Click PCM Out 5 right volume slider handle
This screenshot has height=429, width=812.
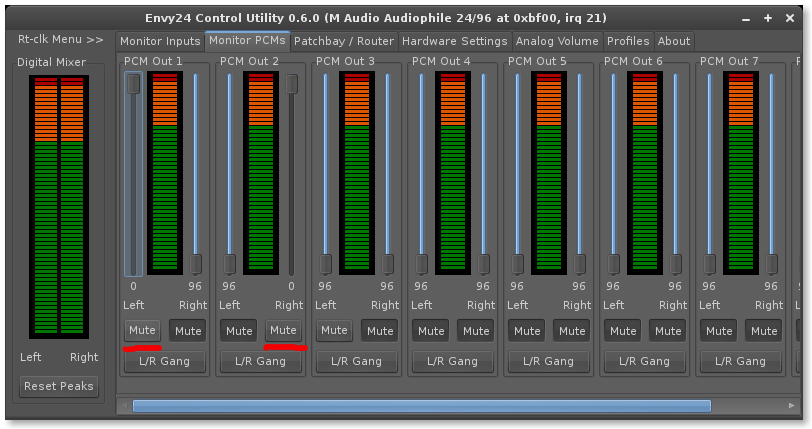579,264
